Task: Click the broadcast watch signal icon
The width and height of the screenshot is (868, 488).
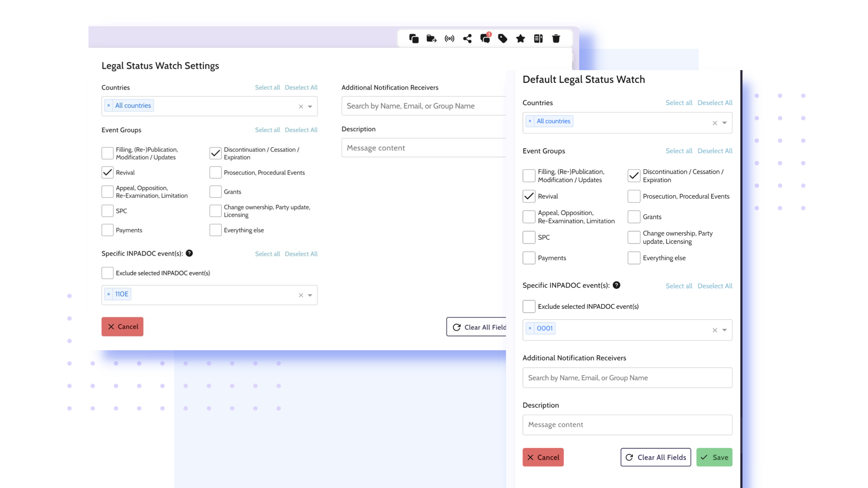Action: tap(449, 38)
